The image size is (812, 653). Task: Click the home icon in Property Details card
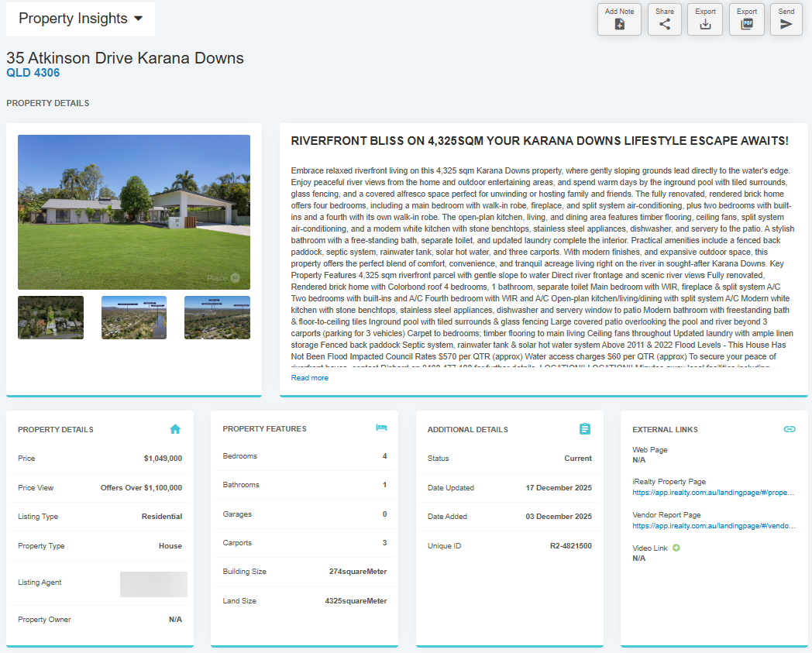pyautogui.click(x=175, y=429)
